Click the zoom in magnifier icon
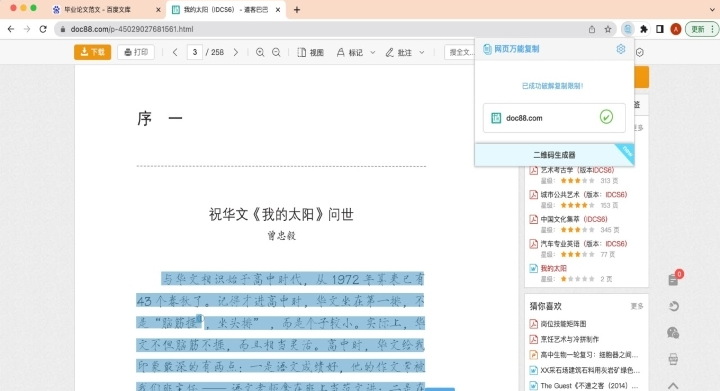Viewport: 720px width, 391px height. point(260,52)
